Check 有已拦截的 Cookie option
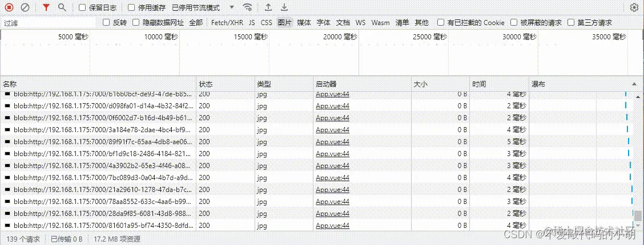 (x=441, y=23)
